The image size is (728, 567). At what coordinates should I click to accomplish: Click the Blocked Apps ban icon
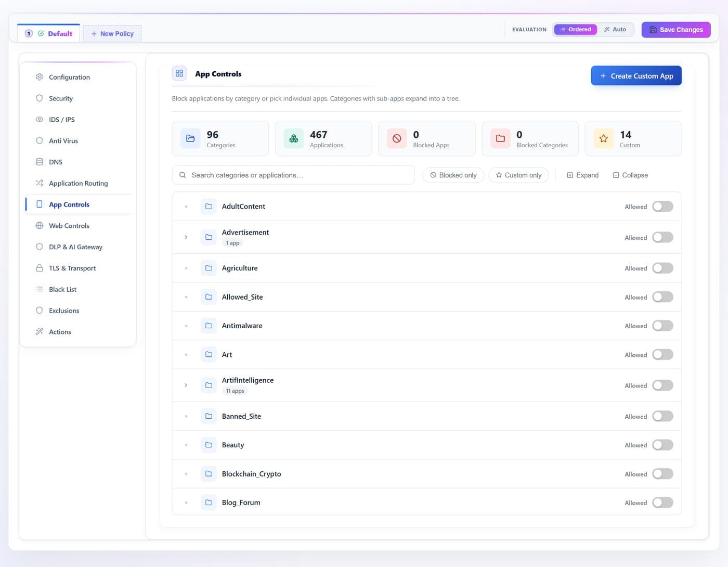(397, 138)
